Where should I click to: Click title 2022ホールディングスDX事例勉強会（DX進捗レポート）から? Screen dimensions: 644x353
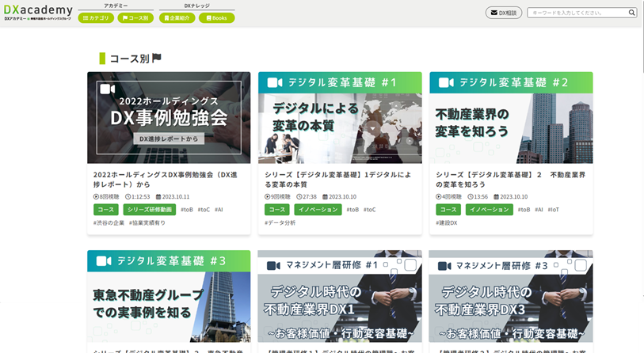point(165,180)
